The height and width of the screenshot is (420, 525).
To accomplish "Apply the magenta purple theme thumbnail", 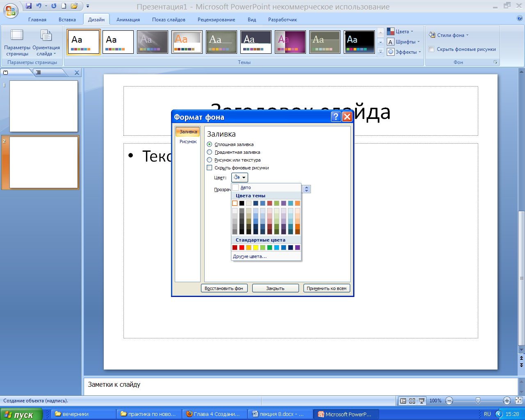I will (290, 42).
